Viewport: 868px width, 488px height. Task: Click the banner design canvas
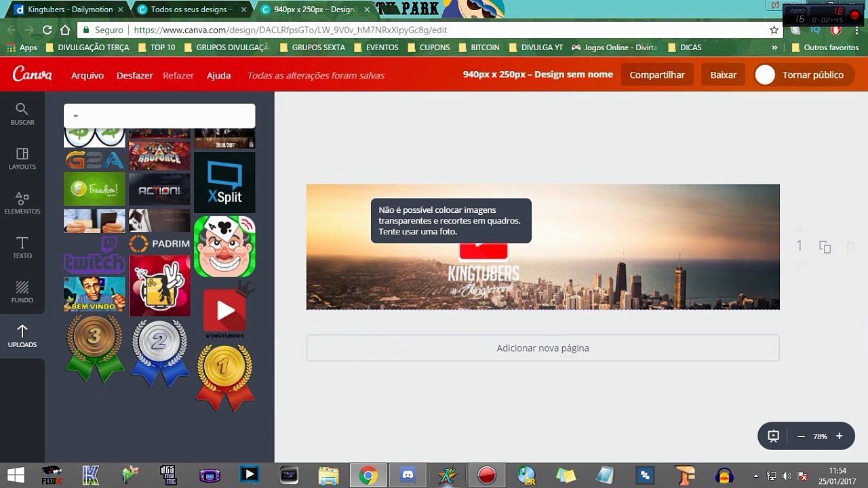pos(542,247)
